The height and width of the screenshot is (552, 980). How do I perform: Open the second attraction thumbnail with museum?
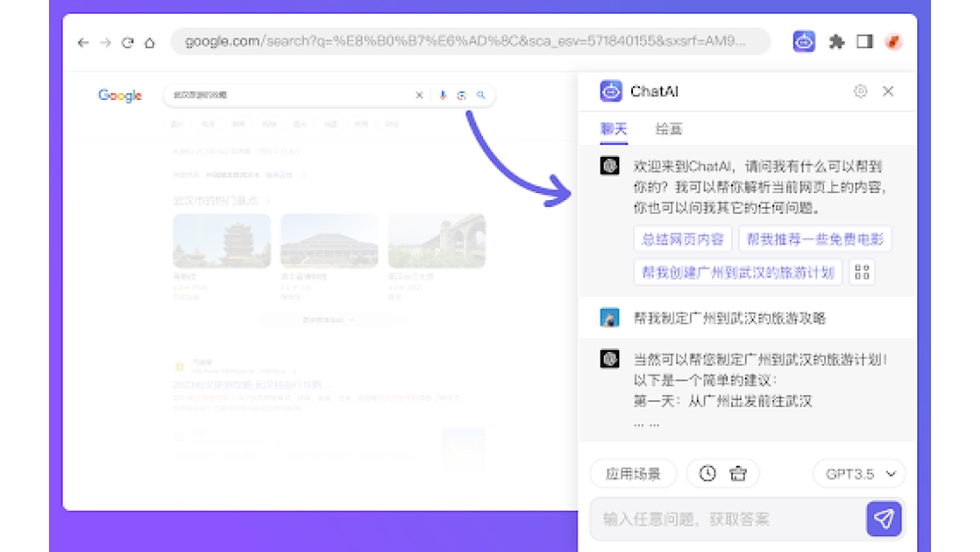(x=329, y=240)
